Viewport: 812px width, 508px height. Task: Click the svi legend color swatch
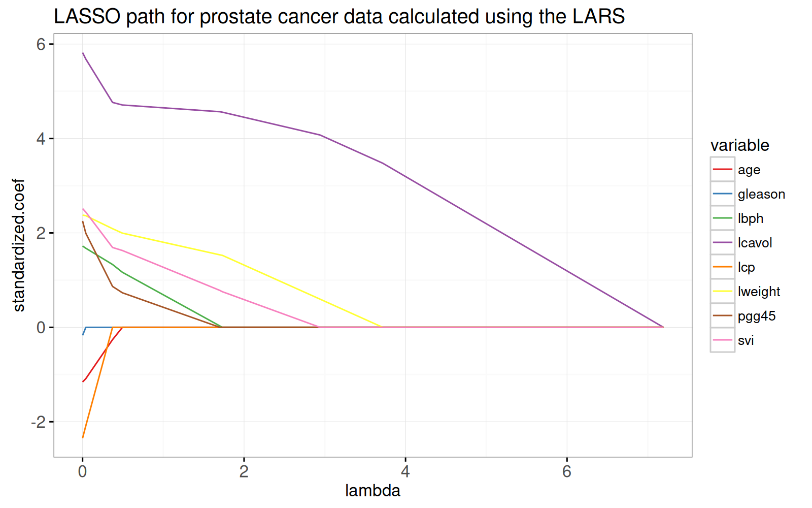tap(723, 340)
